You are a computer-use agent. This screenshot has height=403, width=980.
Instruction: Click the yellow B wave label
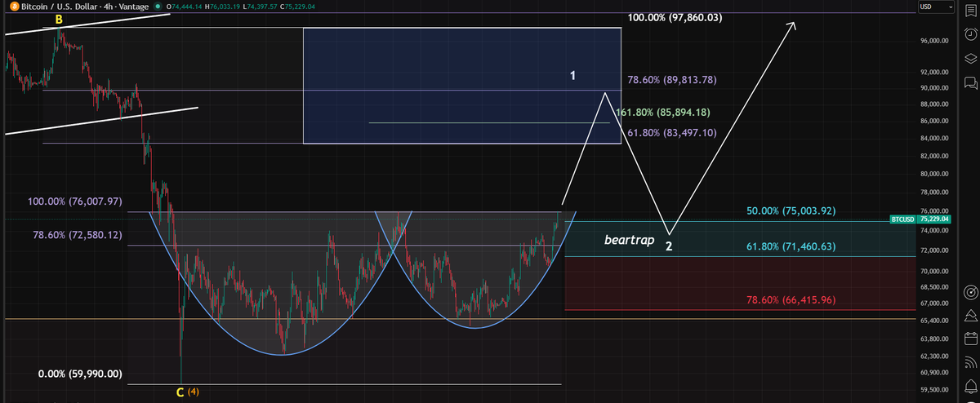click(59, 18)
